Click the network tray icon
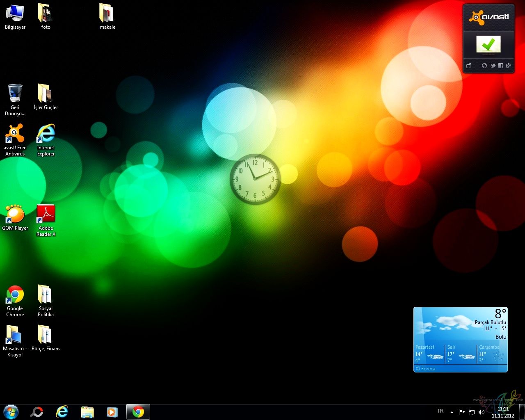 (472, 412)
